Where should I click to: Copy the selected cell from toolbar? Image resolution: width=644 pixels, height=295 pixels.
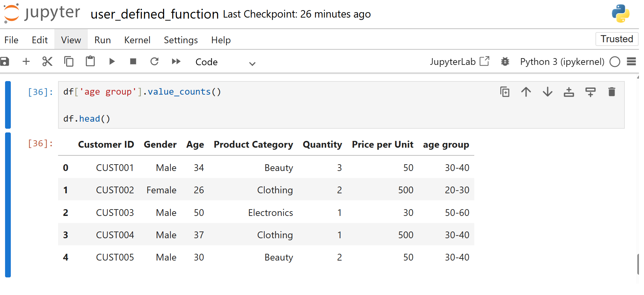(x=69, y=62)
